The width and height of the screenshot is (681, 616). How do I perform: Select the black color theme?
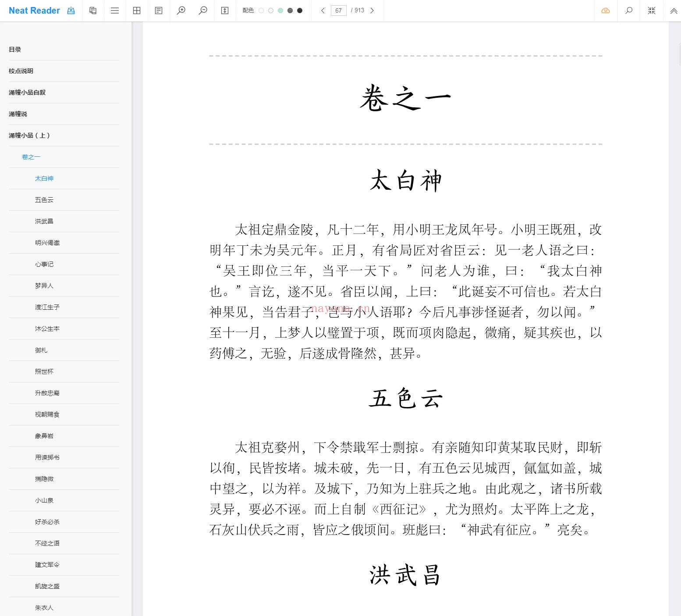300,11
